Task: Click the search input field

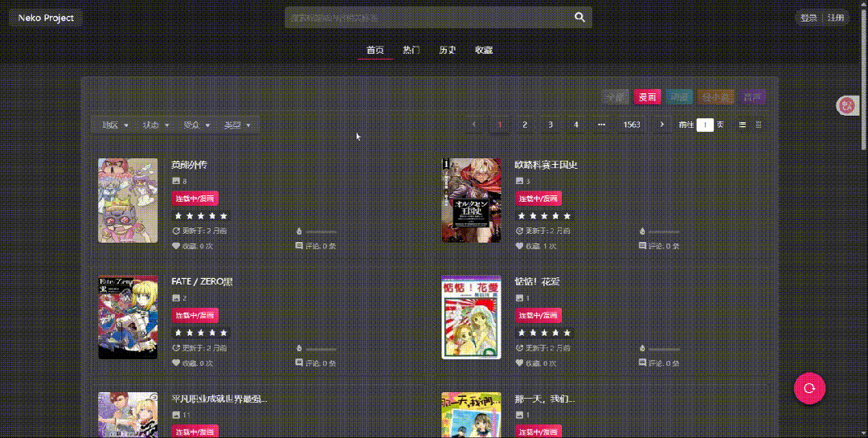Action: point(429,17)
